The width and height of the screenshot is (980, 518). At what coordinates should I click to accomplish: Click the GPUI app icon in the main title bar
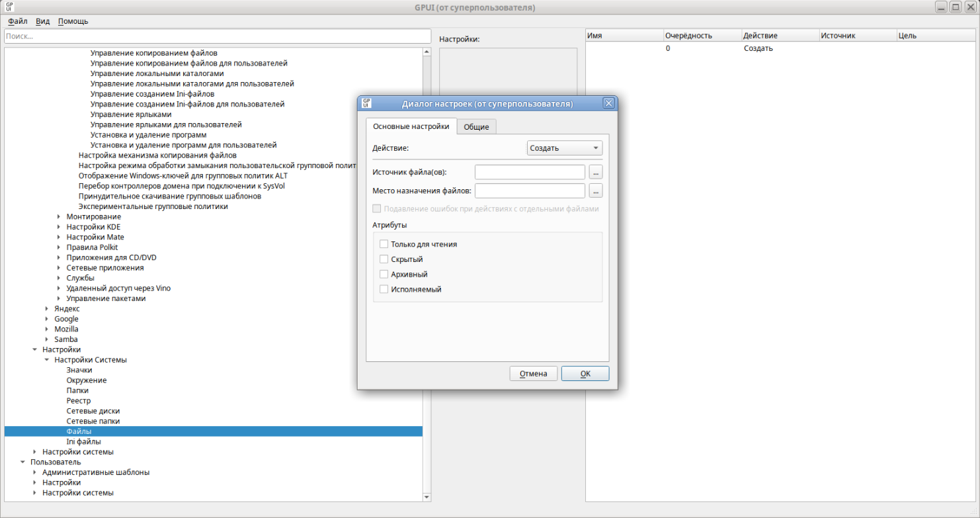(10, 7)
